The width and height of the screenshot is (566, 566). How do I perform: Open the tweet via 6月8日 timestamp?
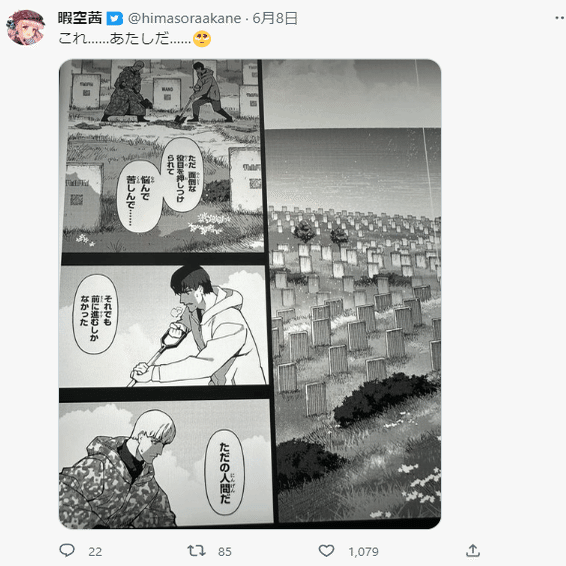[275, 18]
